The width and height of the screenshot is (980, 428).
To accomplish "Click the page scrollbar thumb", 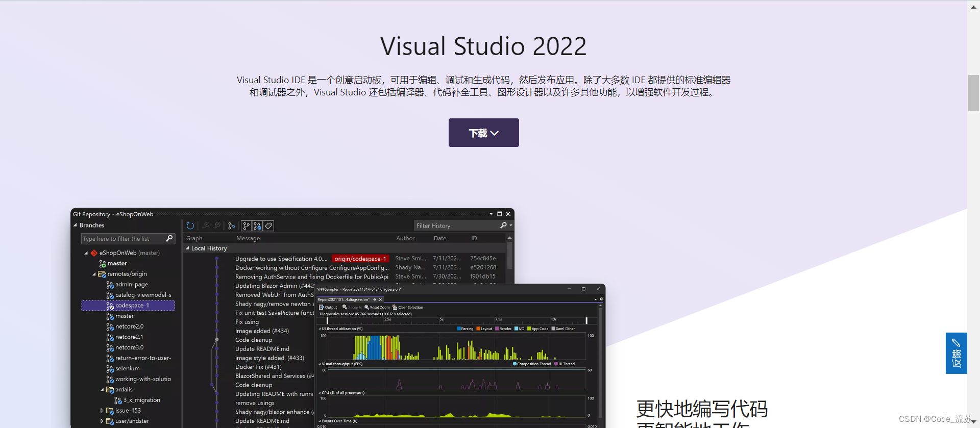I will tap(973, 93).
